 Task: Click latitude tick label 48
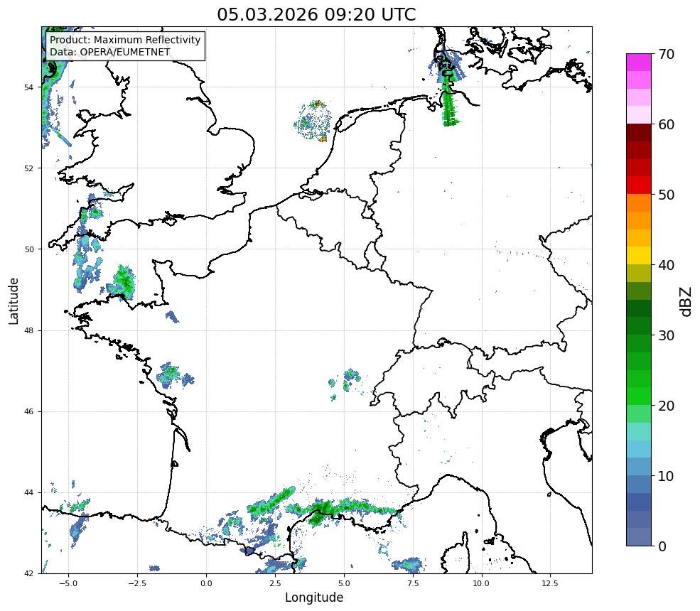click(x=28, y=330)
